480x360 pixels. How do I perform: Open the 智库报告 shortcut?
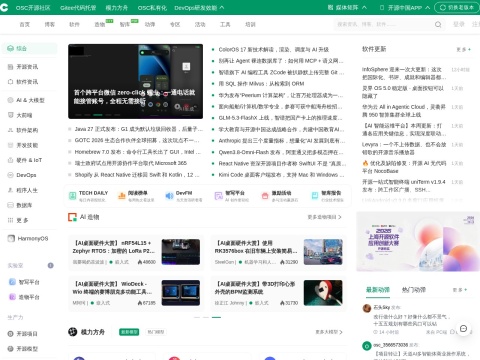[x=327, y=196]
